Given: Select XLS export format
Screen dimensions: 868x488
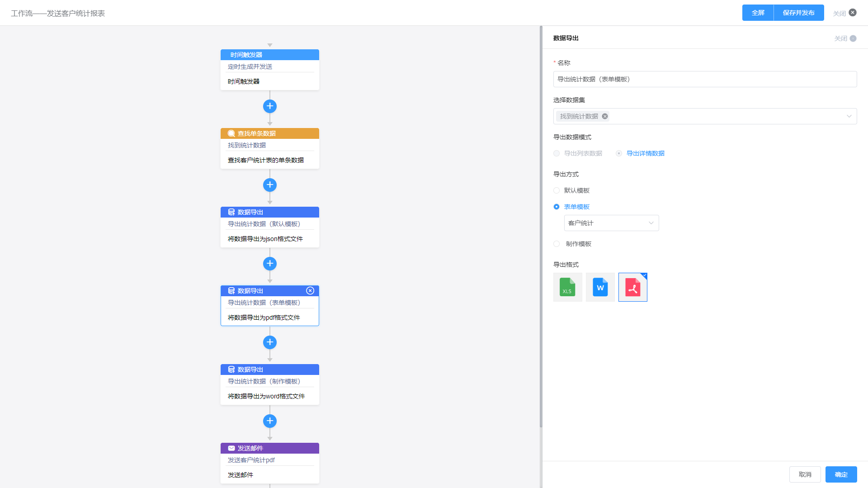Looking at the screenshot, I should tap(568, 287).
